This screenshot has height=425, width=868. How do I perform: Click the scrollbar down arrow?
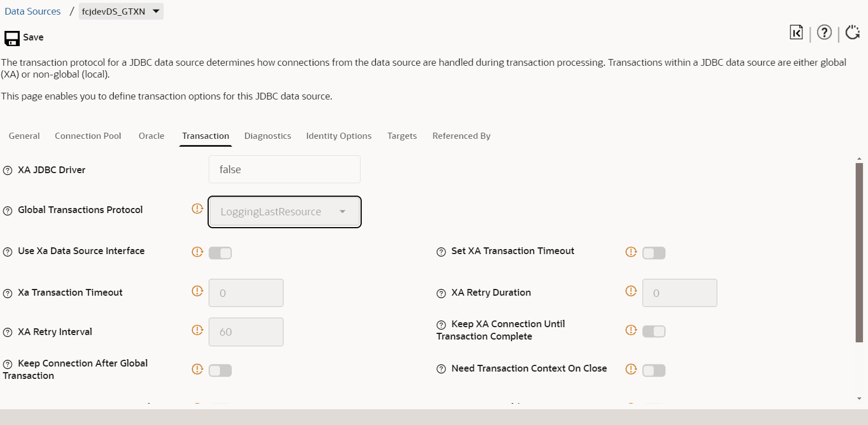tap(859, 399)
